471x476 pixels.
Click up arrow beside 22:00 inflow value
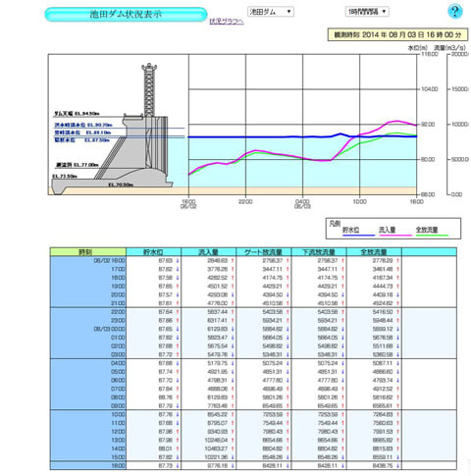point(233,312)
